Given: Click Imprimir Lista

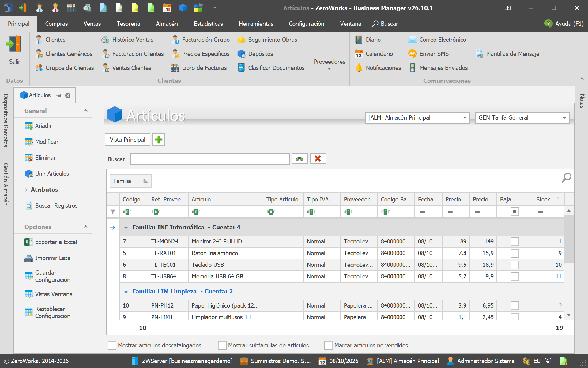Looking at the screenshot, I should tap(47, 258).
